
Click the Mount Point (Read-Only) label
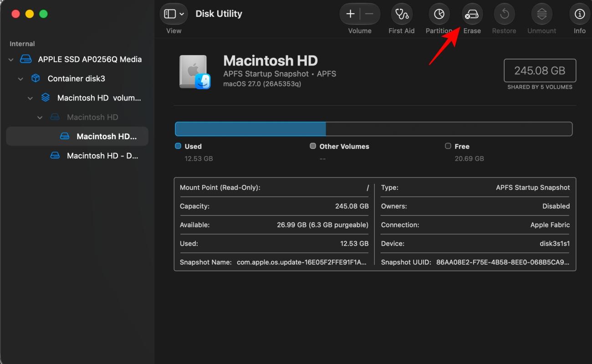coord(220,187)
